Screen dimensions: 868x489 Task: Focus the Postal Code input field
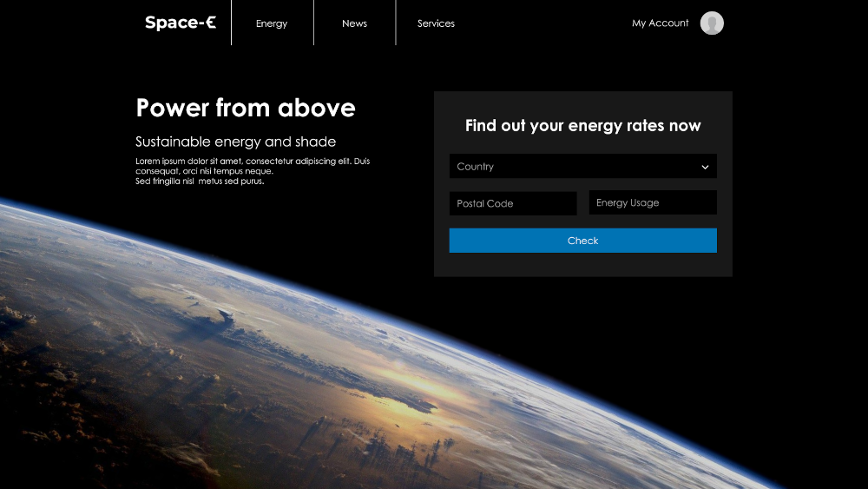(512, 204)
